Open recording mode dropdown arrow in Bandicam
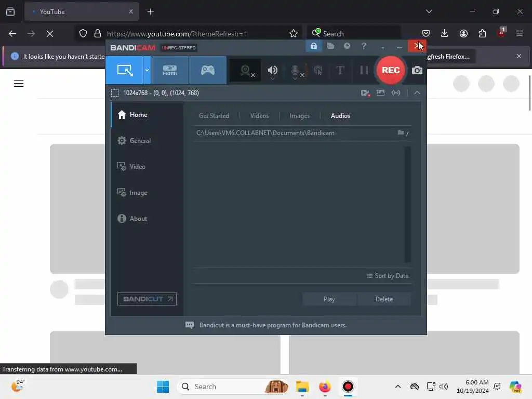Screen dimensions: 532x399 pyautogui.click(x=147, y=70)
